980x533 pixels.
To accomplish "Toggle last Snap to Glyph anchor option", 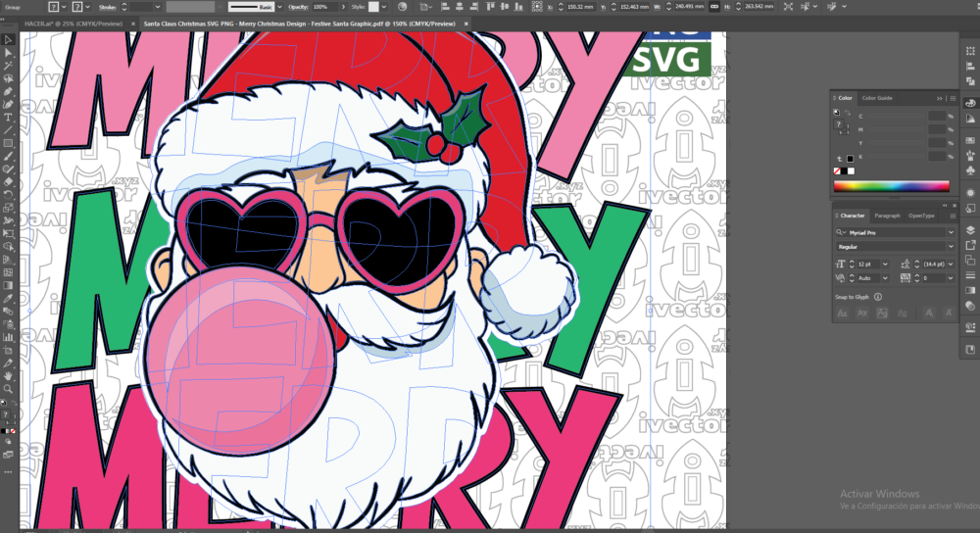I will click(949, 314).
